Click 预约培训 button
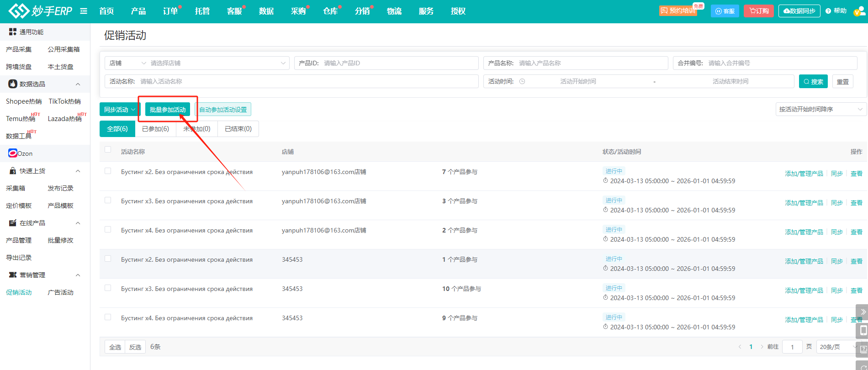 tap(678, 11)
